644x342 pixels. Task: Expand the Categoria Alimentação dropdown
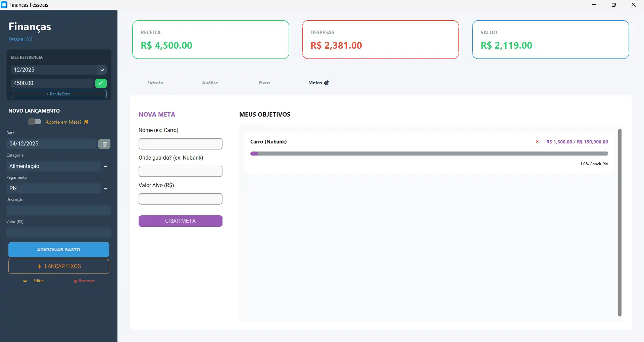106,166
